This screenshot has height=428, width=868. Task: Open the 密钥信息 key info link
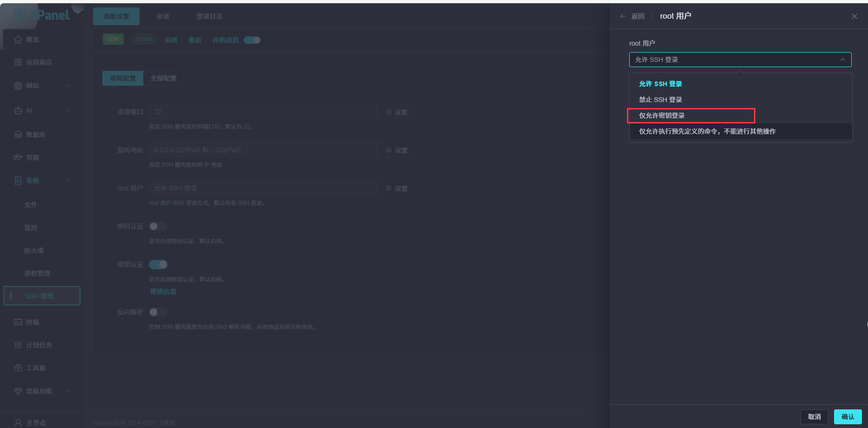pos(163,292)
